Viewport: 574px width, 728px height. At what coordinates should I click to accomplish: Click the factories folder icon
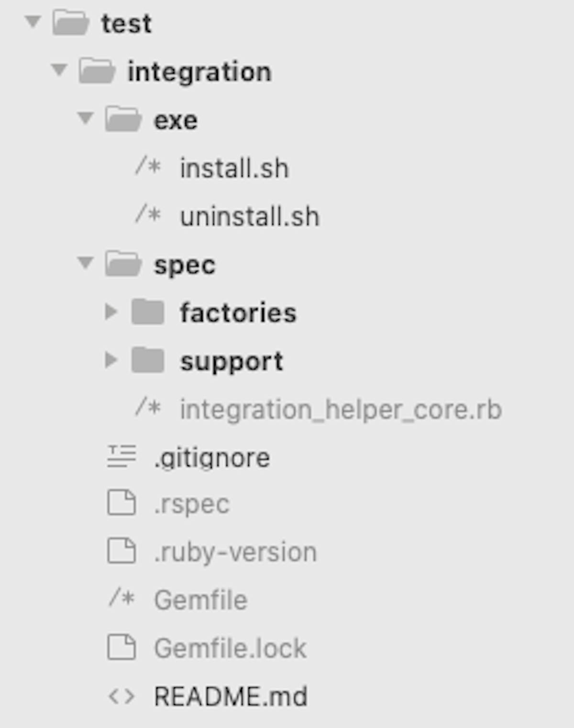point(148,312)
